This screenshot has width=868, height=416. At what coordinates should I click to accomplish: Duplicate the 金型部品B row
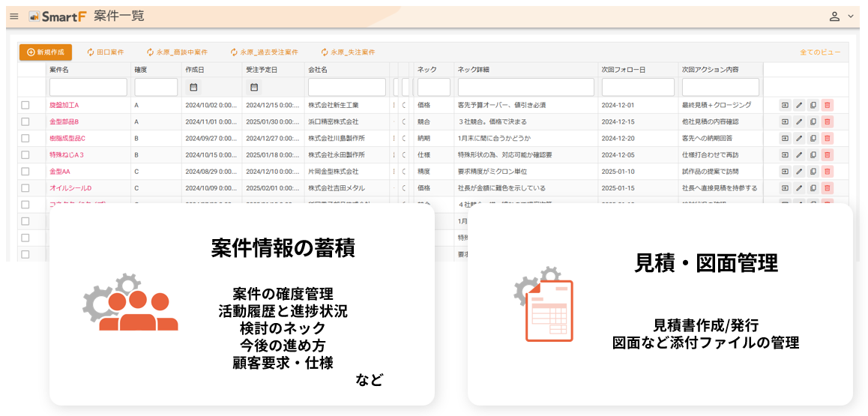[x=813, y=121]
